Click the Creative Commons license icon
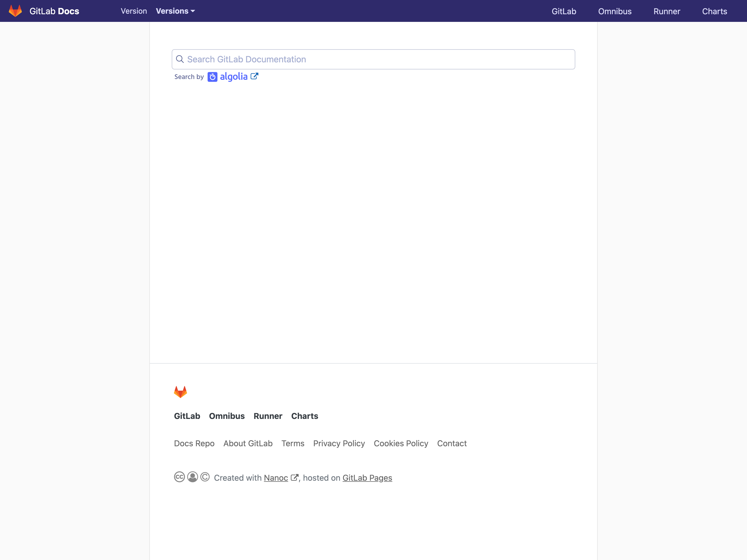The width and height of the screenshot is (747, 560). click(180, 477)
